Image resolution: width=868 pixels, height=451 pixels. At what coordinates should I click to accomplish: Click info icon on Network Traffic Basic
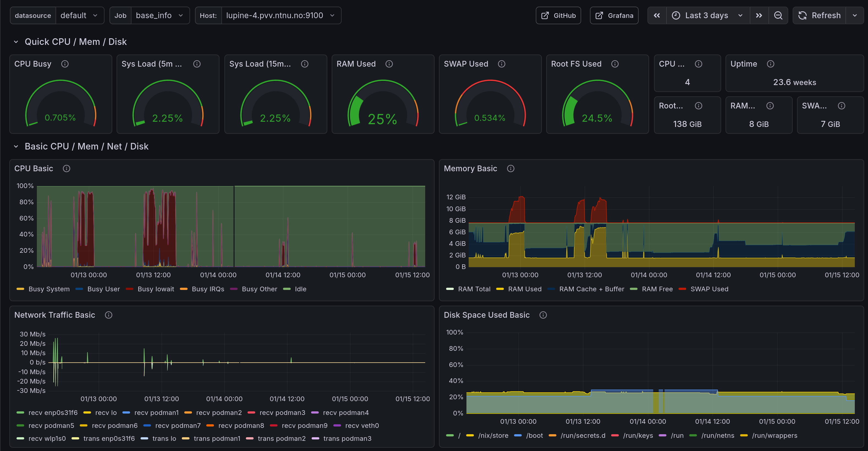[108, 315]
